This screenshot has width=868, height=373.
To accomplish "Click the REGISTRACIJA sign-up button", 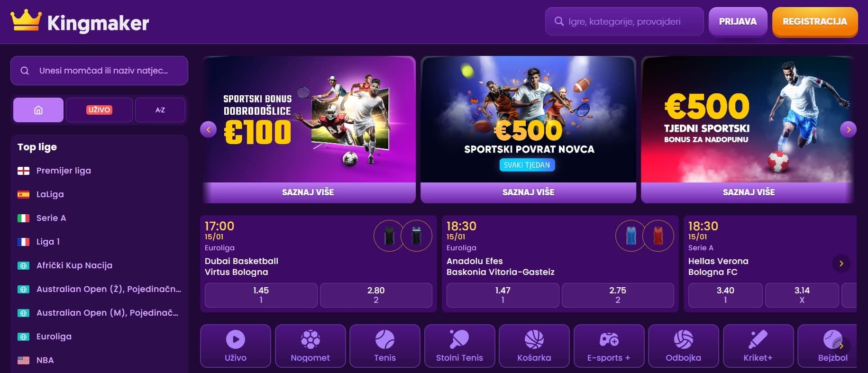I will coord(814,21).
